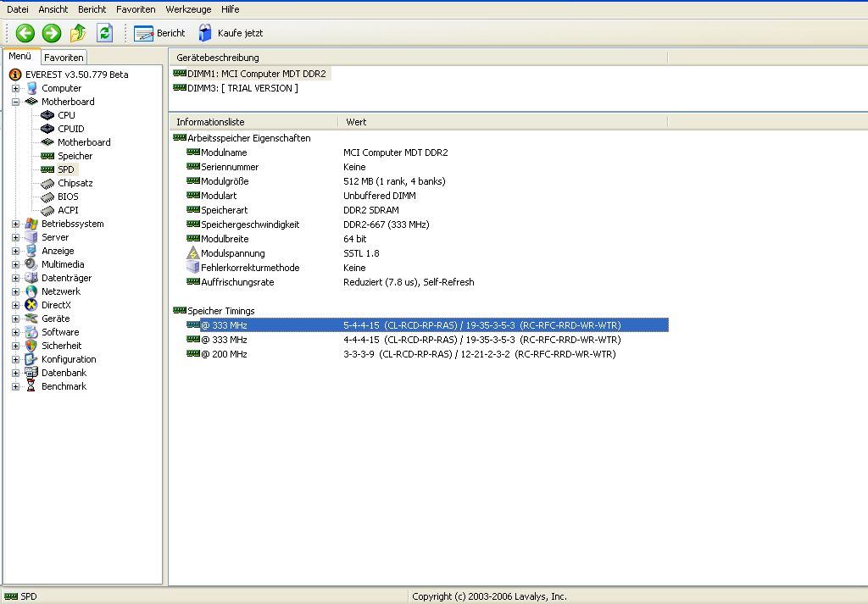Screen dimensions: 868x604
Task: Select EVEREST v3.50.779 Beta root node
Action: (x=76, y=75)
